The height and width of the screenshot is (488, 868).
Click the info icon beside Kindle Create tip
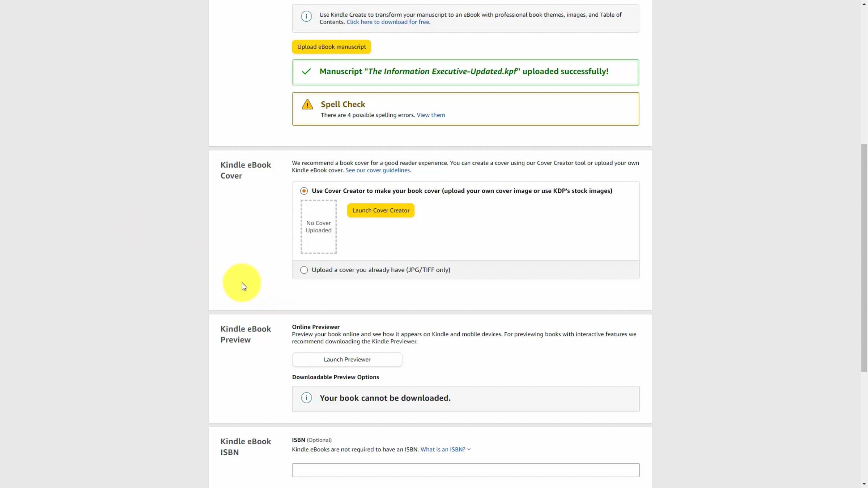306,16
